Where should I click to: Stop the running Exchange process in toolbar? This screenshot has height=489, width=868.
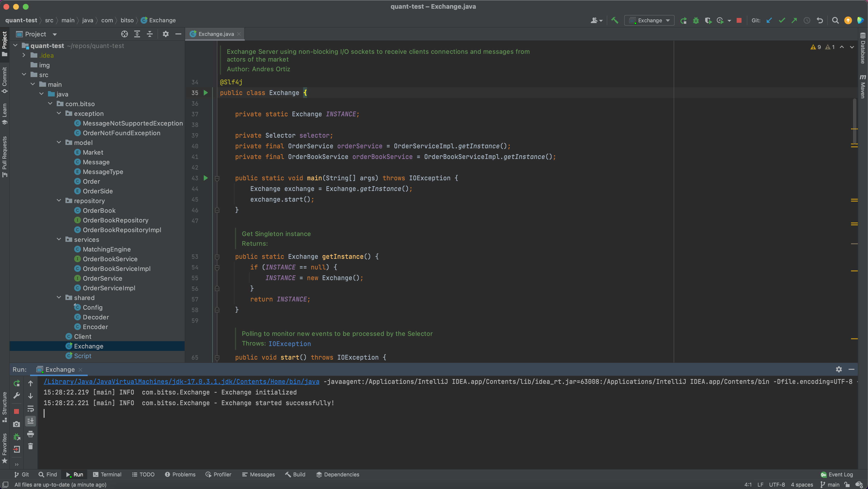click(x=739, y=20)
